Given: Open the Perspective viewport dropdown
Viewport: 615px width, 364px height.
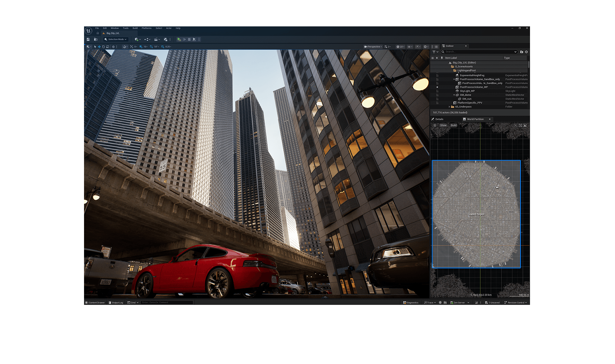Looking at the screenshot, I should 373,47.
